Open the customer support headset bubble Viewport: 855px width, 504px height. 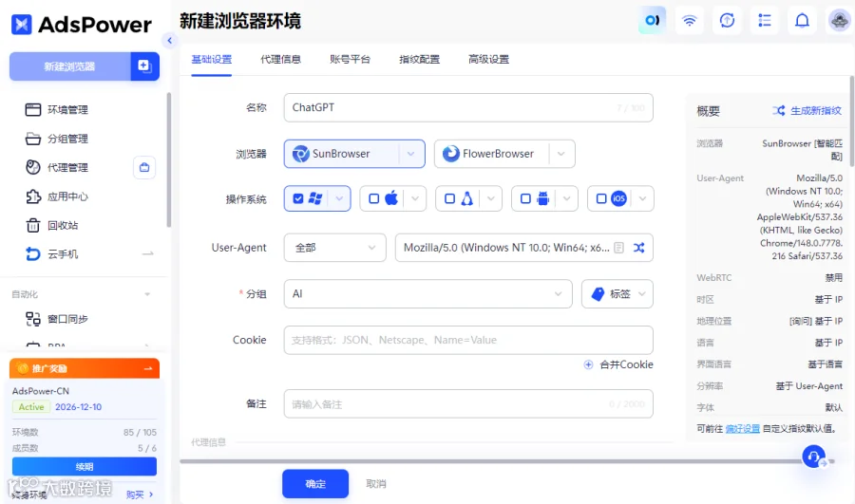pos(813,457)
